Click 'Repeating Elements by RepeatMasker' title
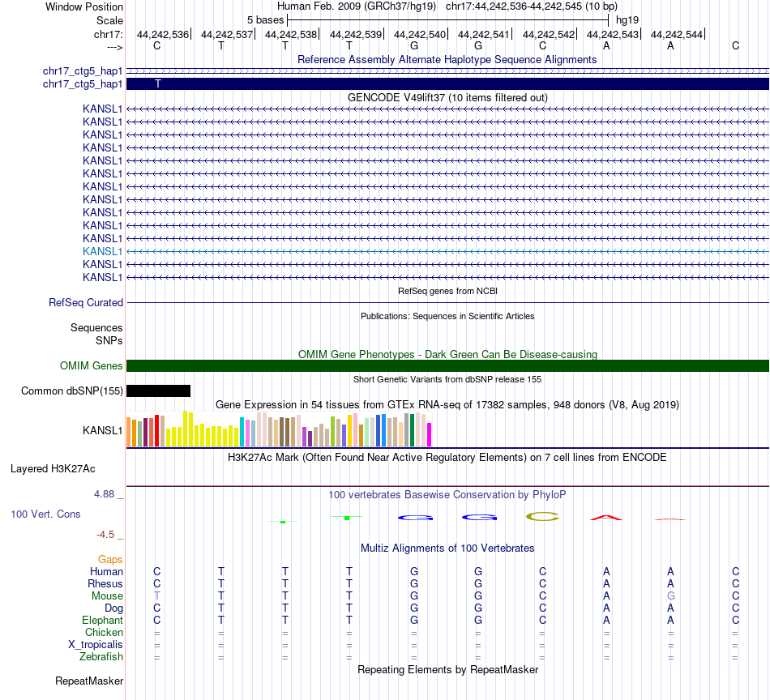The width and height of the screenshot is (770, 700). [448, 669]
